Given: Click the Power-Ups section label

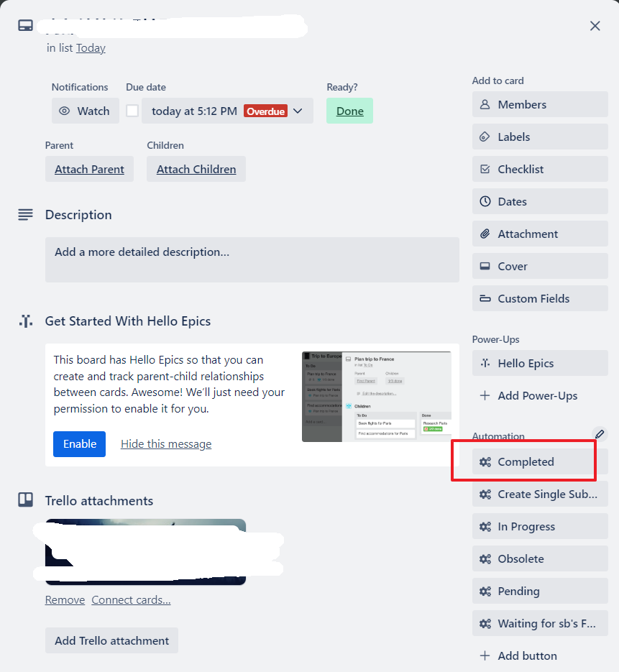Looking at the screenshot, I should tap(495, 339).
